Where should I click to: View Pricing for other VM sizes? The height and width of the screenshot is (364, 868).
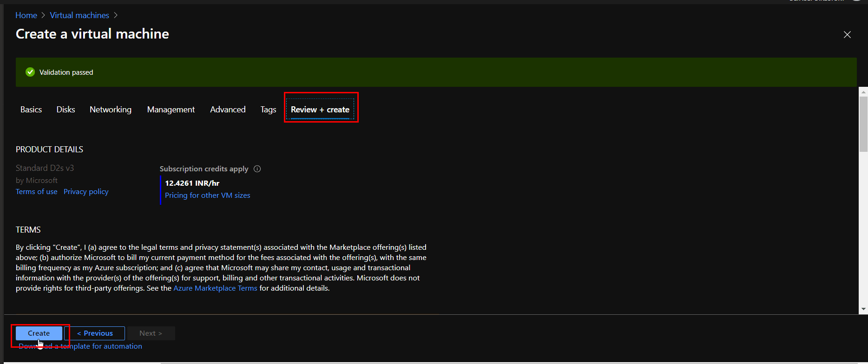(x=207, y=195)
